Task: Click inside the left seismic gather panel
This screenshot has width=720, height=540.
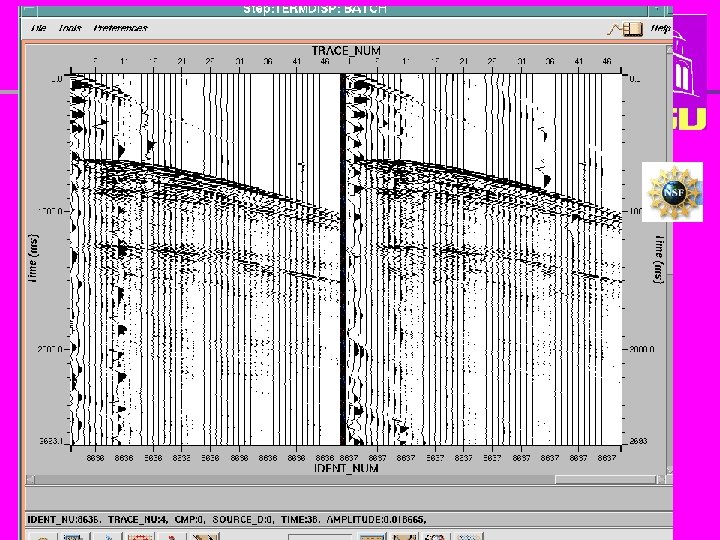Action: point(205,259)
